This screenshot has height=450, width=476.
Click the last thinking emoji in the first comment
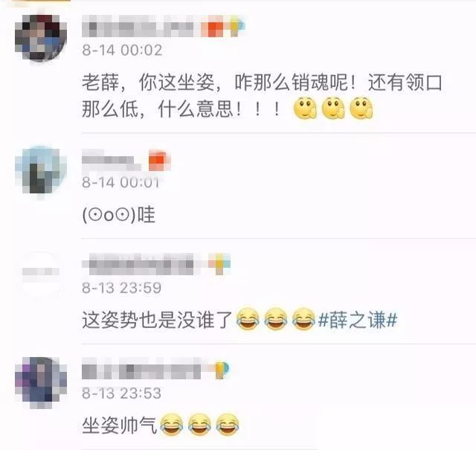point(361,108)
